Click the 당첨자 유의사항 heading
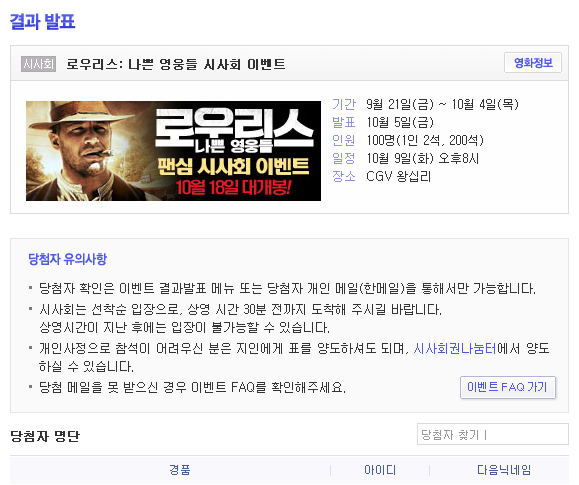This screenshot has height=485, width=579. (x=68, y=259)
